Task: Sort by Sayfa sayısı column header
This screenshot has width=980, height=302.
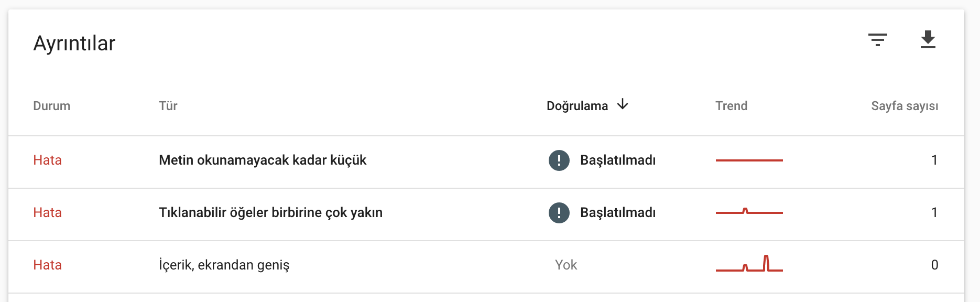Action: click(905, 106)
